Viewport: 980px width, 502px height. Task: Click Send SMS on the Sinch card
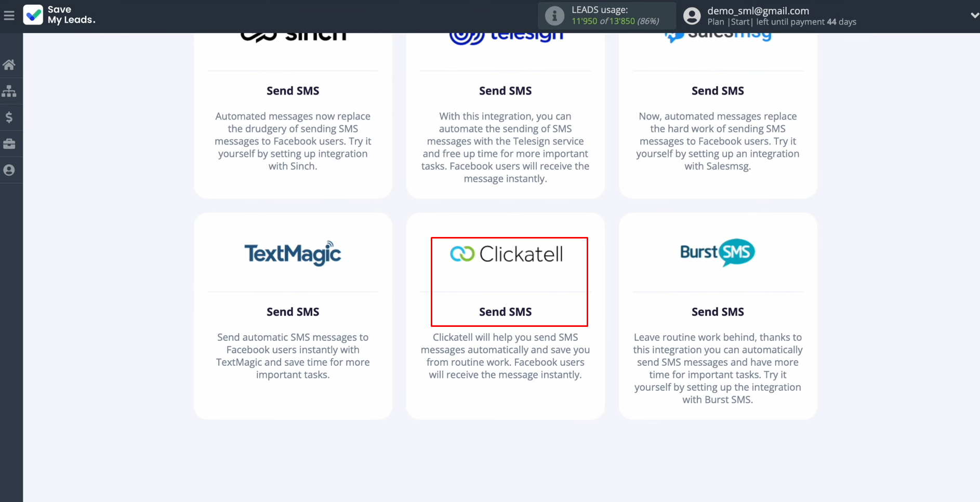coord(293,91)
